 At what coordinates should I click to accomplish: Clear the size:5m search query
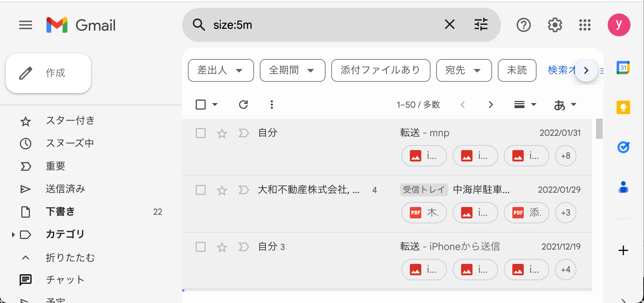click(x=449, y=25)
